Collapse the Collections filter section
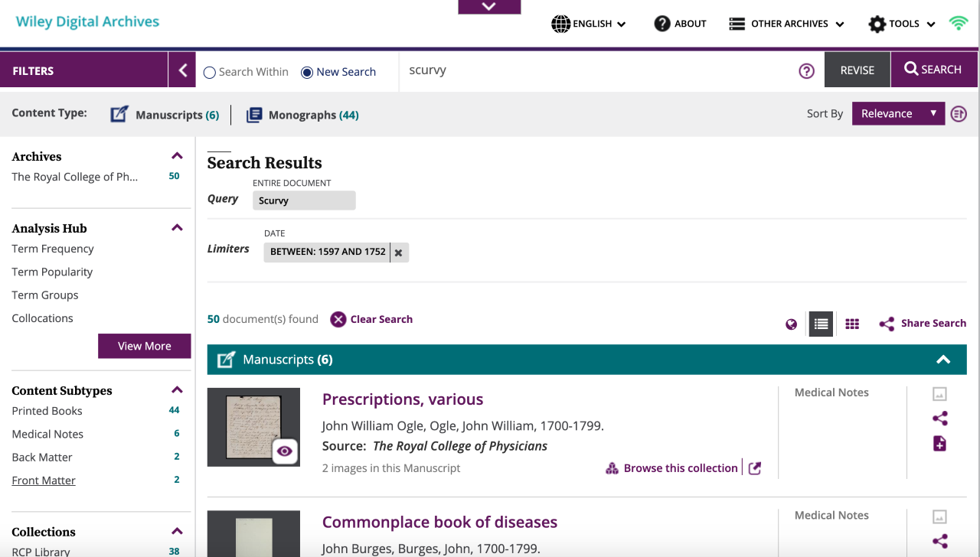This screenshot has width=980, height=557. pos(177,532)
